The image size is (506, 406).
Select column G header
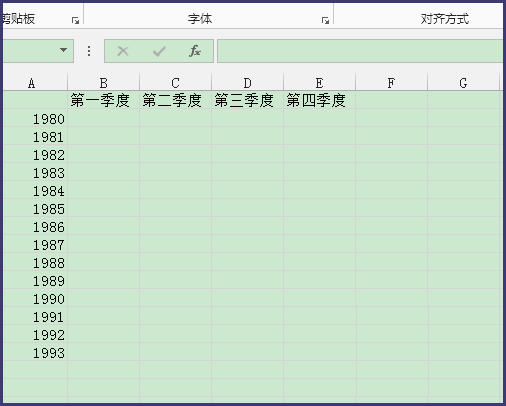click(x=463, y=83)
